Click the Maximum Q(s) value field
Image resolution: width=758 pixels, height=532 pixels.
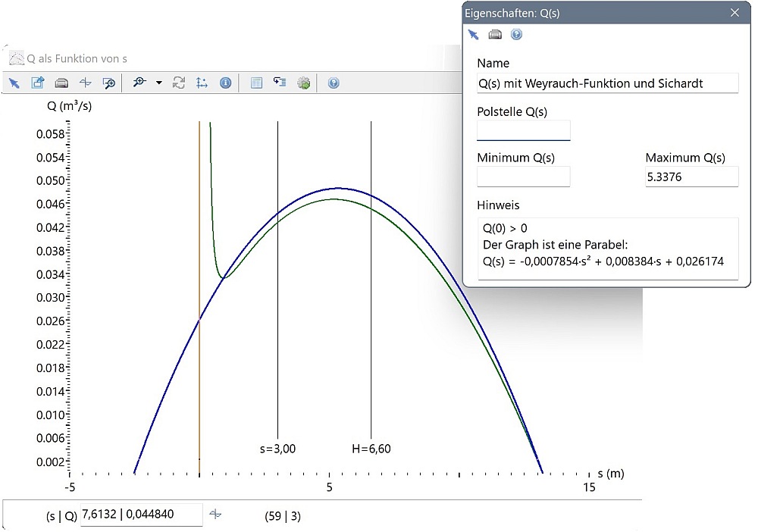(x=691, y=177)
